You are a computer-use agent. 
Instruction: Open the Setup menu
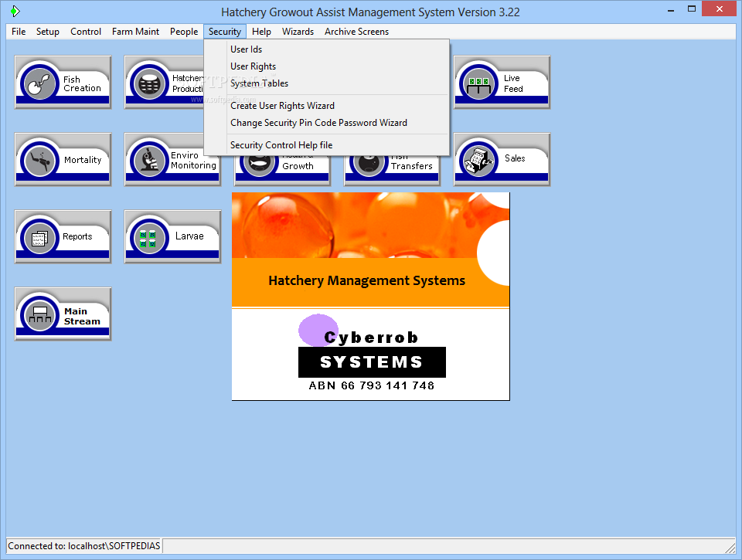[48, 32]
